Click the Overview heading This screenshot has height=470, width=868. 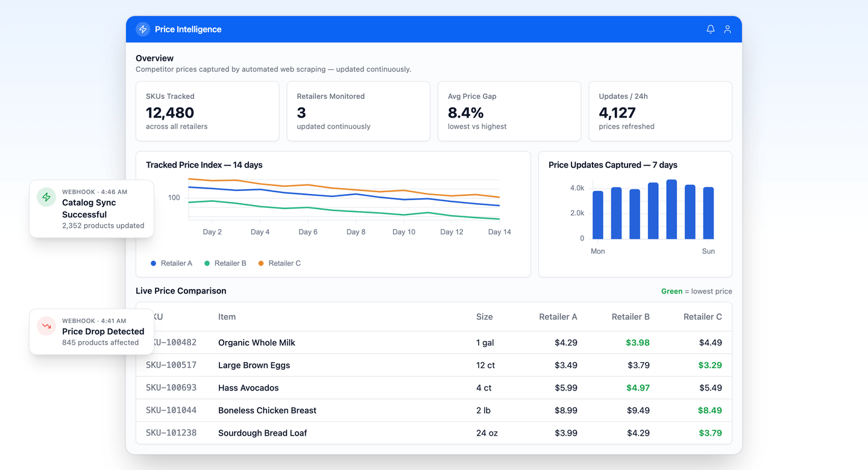click(x=154, y=58)
